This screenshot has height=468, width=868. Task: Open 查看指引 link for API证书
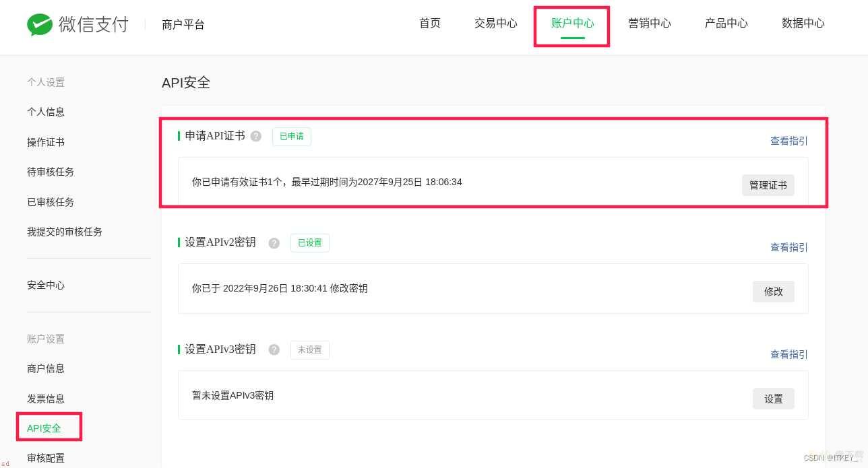pos(789,141)
